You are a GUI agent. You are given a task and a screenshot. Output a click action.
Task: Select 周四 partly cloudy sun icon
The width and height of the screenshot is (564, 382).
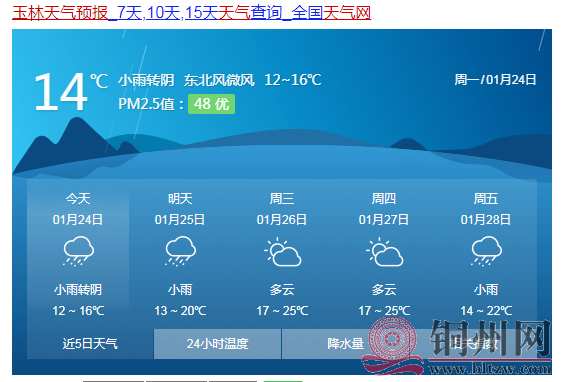[385, 251]
